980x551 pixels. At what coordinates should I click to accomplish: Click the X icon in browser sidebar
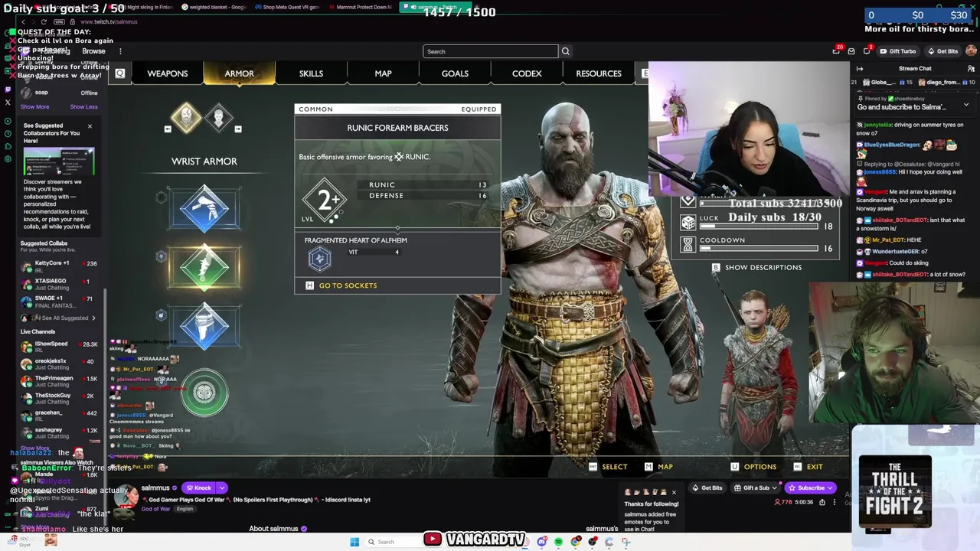[x=8, y=103]
